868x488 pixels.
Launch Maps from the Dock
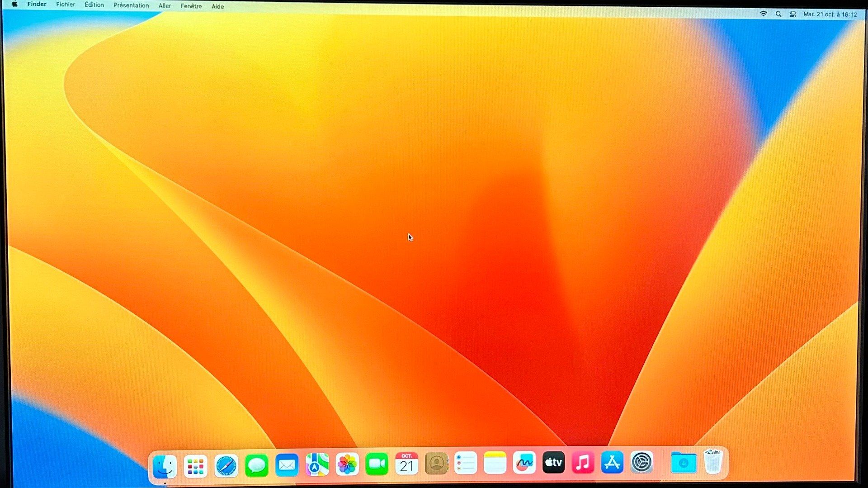coord(317,464)
